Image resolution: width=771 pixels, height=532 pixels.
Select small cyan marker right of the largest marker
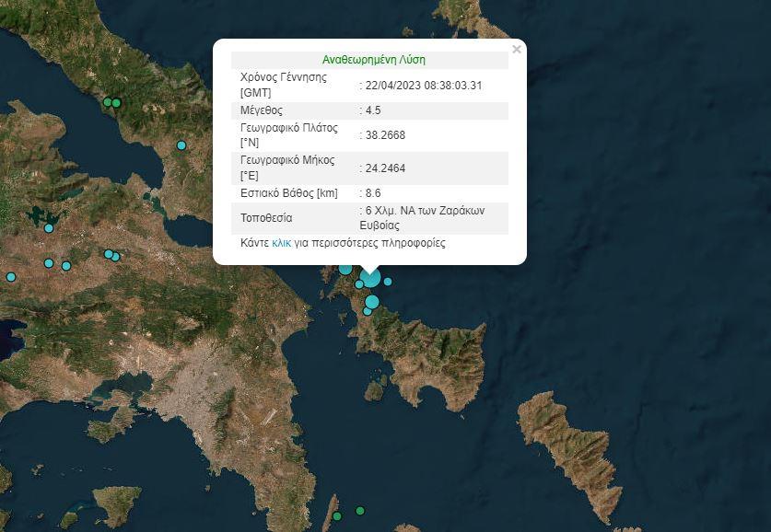[388, 282]
